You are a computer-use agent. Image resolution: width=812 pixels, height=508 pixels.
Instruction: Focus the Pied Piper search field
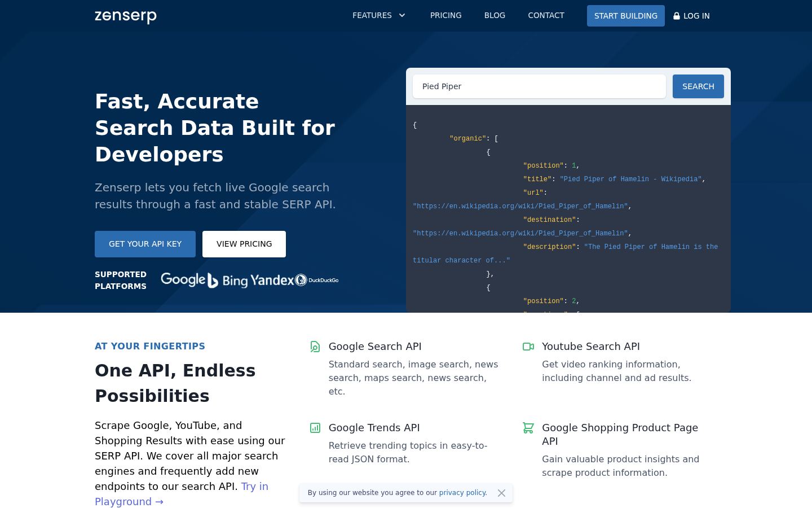point(539,86)
